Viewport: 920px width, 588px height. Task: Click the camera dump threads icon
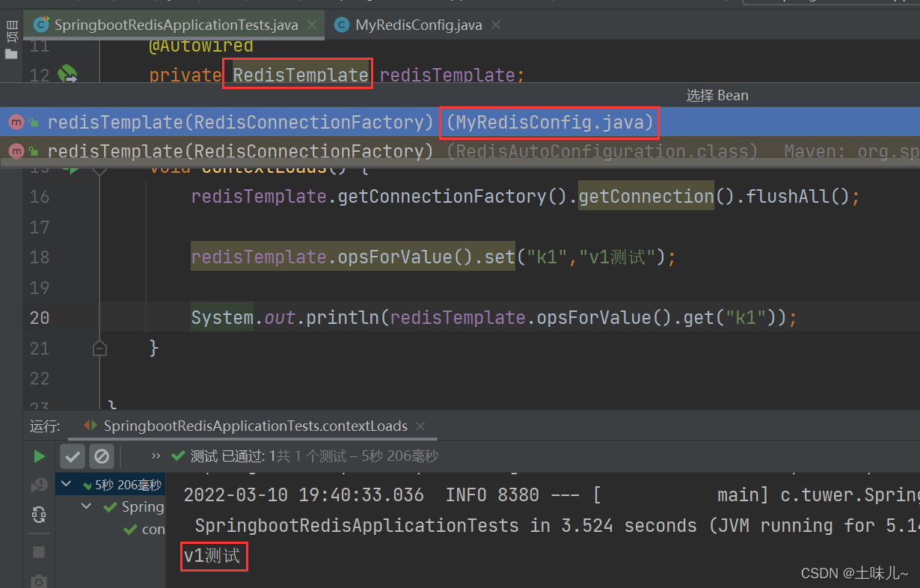(x=39, y=581)
